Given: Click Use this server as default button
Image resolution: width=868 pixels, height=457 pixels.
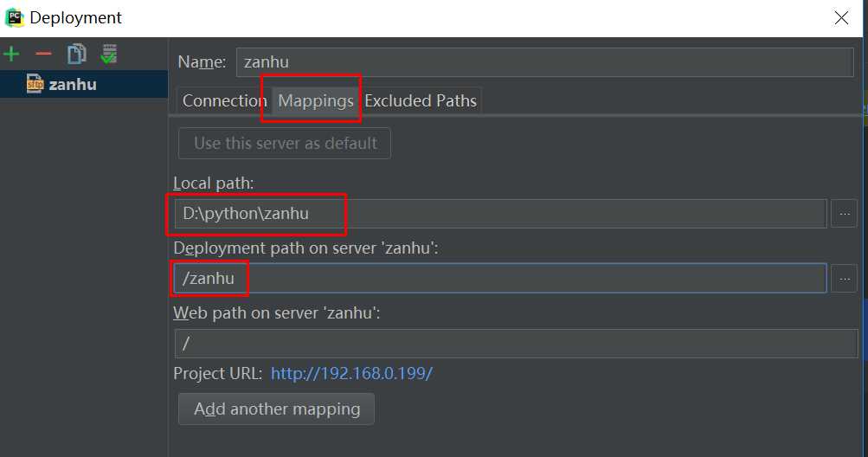Looking at the screenshot, I should 285,144.
